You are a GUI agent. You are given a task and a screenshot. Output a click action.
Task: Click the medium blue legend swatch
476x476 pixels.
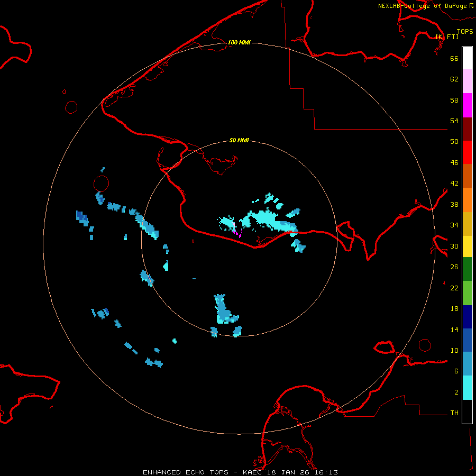467,340
